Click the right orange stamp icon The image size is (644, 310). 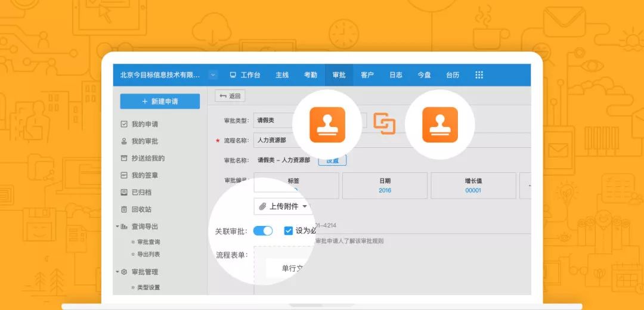440,125
